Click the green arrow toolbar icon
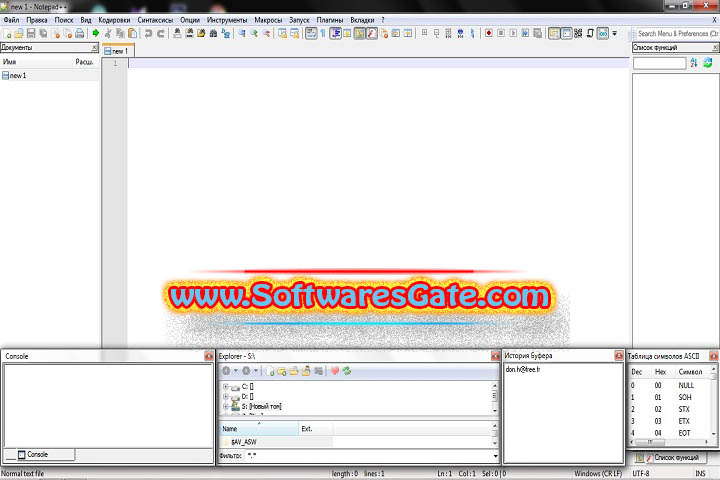This screenshot has height=480, width=720. pyautogui.click(x=96, y=33)
